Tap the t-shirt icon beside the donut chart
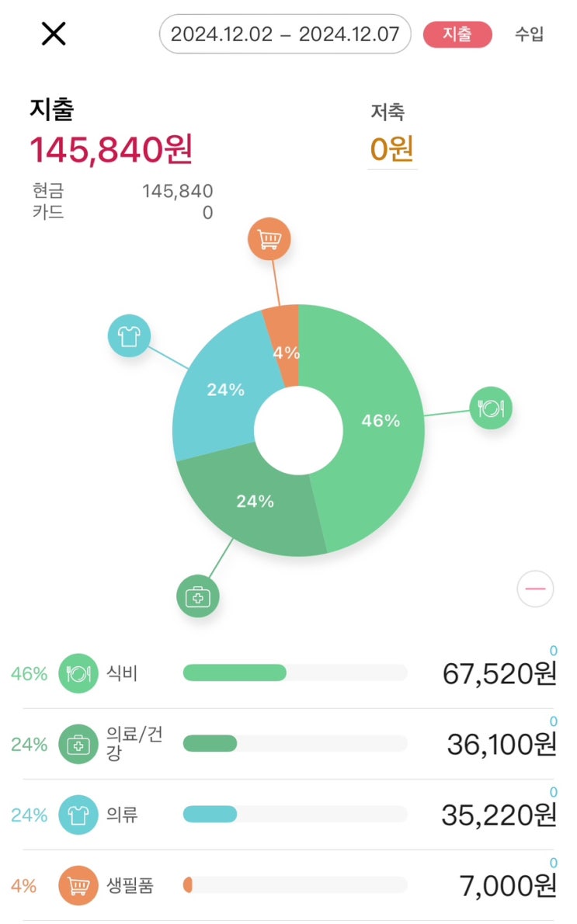Image resolution: width=577 pixels, height=924 pixels. pyautogui.click(x=129, y=336)
